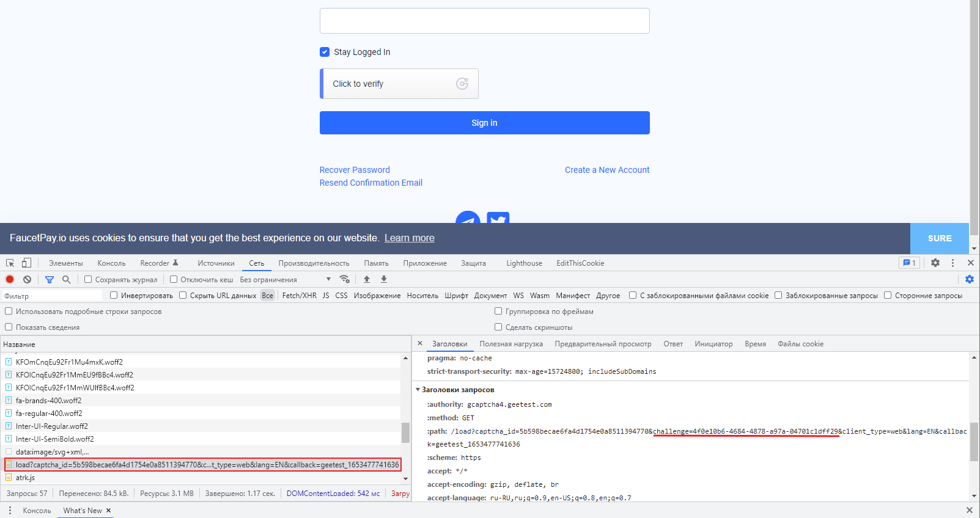The height and width of the screenshot is (518, 980).
Task: Filter requests by Fetch/XHR type
Action: point(300,296)
